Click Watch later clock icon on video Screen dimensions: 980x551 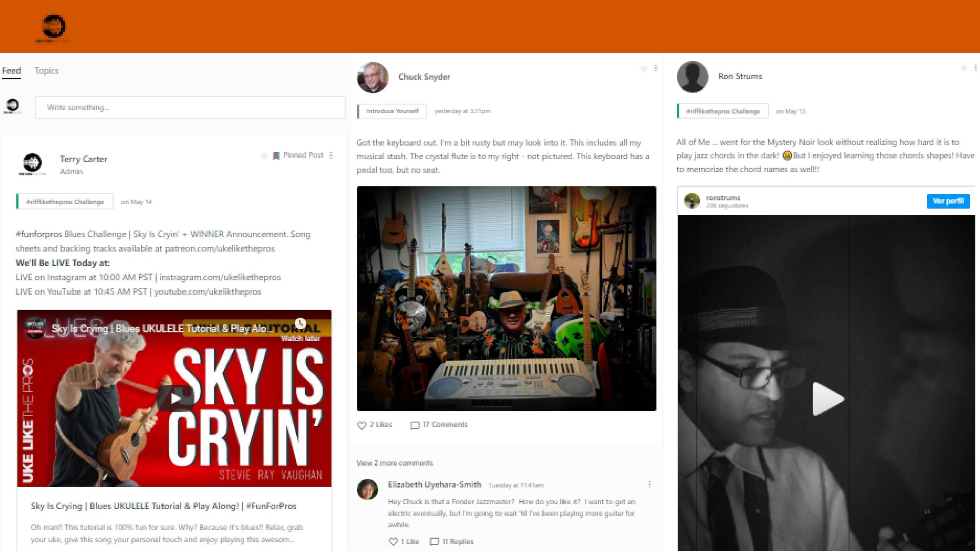tap(301, 324)
